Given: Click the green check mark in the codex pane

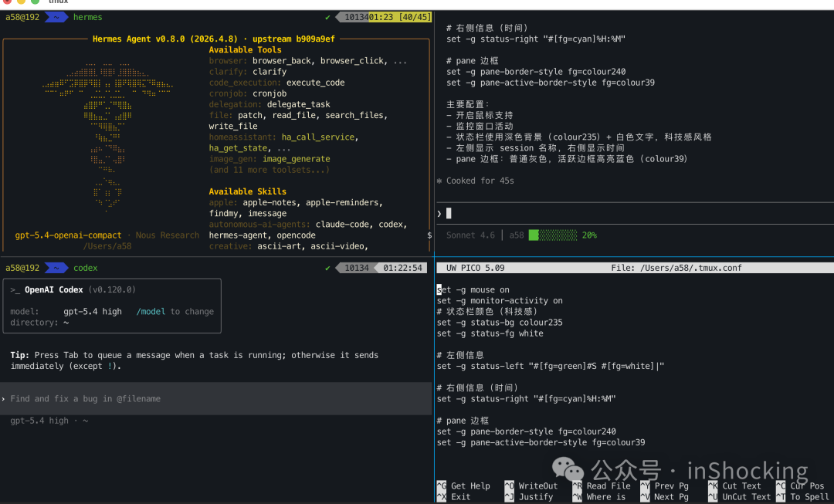Looking at the screenshot, I should tap(327, 268).
